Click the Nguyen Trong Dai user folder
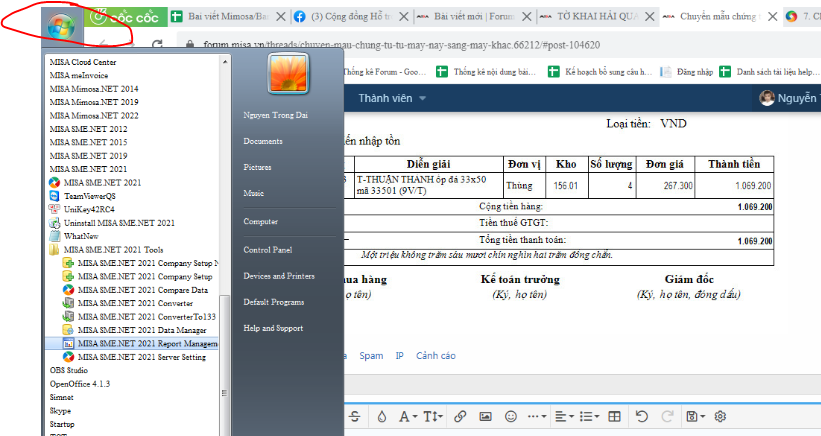 point(275,115)
